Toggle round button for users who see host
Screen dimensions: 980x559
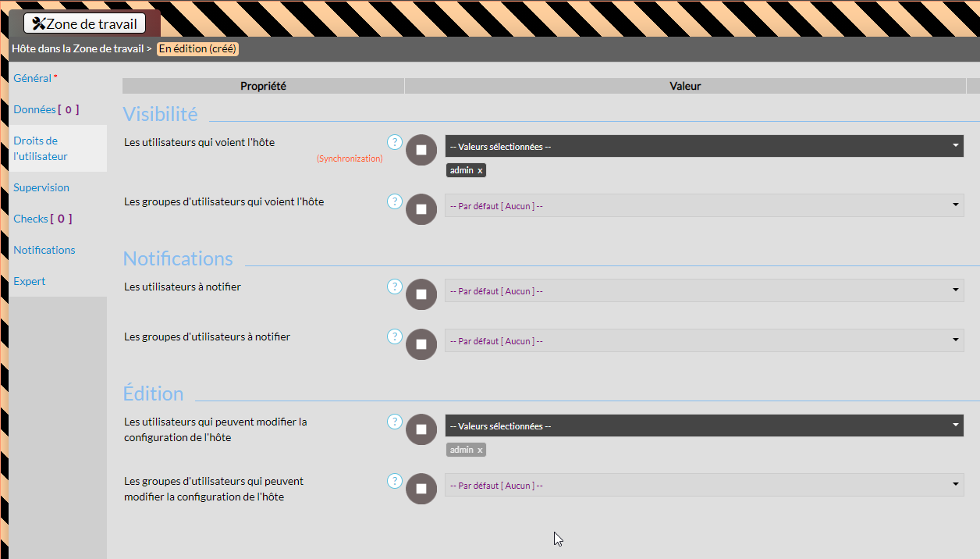point(421,150)
